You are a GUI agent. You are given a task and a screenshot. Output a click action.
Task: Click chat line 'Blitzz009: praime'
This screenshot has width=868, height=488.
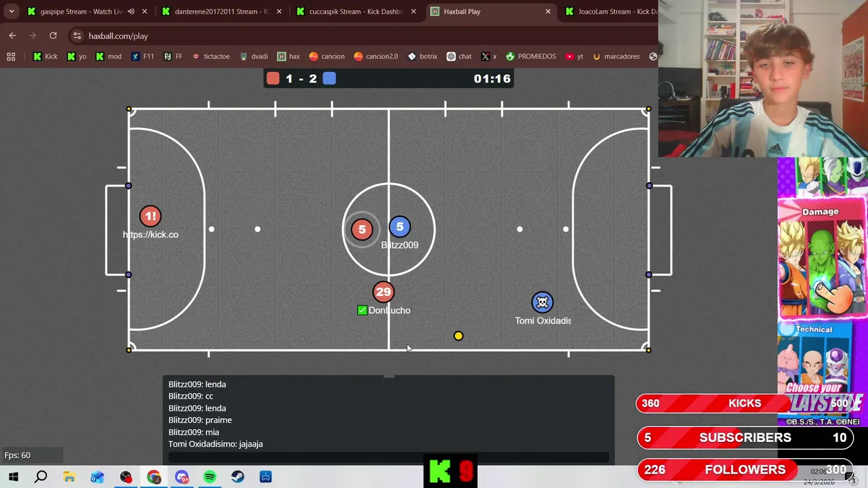point(200,420)
